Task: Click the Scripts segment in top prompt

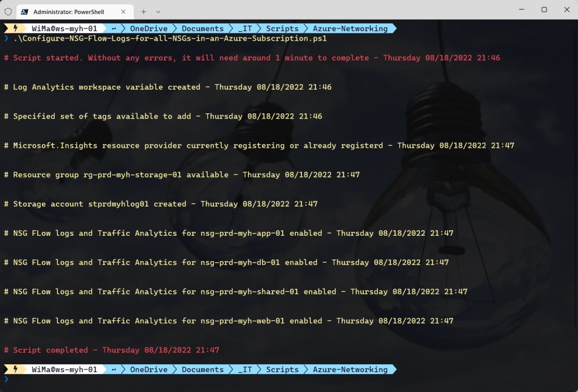Action: 282,28
